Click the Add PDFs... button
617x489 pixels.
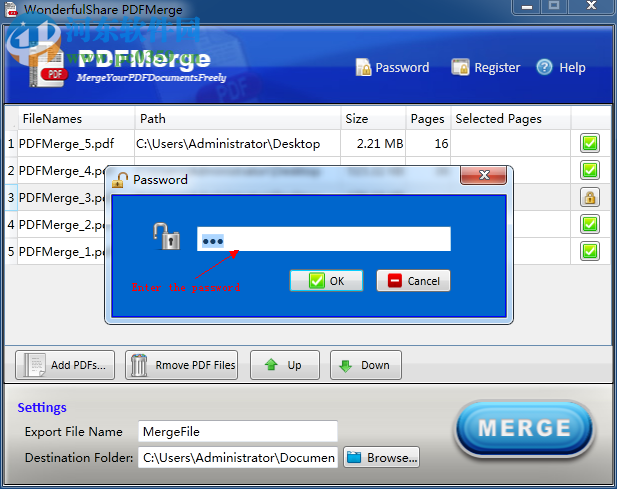pos(65,365)
